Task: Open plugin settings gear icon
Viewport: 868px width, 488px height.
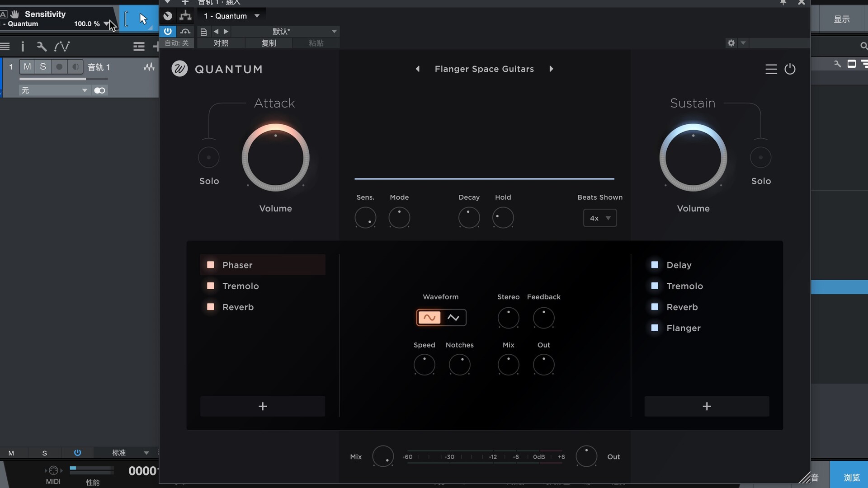Action: (731, 43)
